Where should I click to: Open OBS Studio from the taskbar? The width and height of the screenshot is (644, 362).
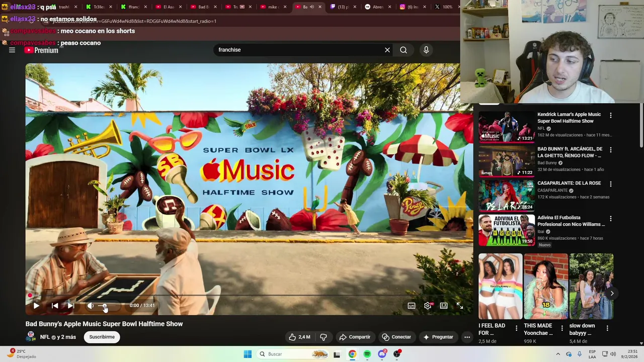[397, 354]
